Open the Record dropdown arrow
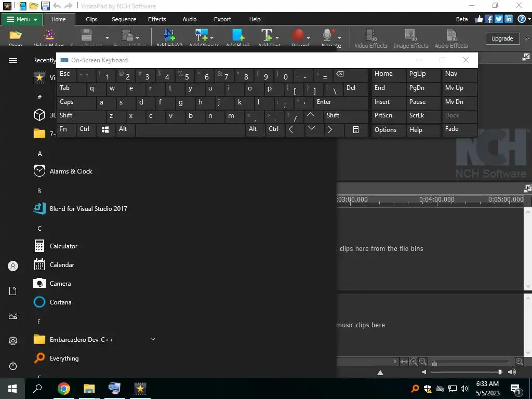 point(308,37)
